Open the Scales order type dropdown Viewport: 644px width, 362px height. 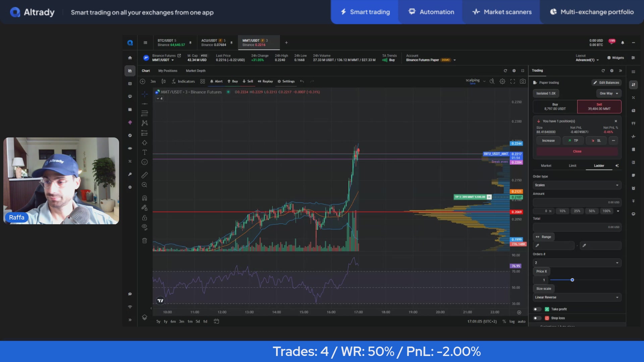point(577,185)
